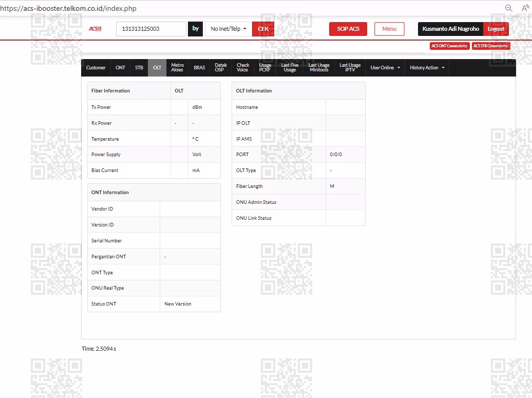The width and height of the screenshot is (532, 398).
Task: Click the Bias Current row label
Action: click(105, 170)
